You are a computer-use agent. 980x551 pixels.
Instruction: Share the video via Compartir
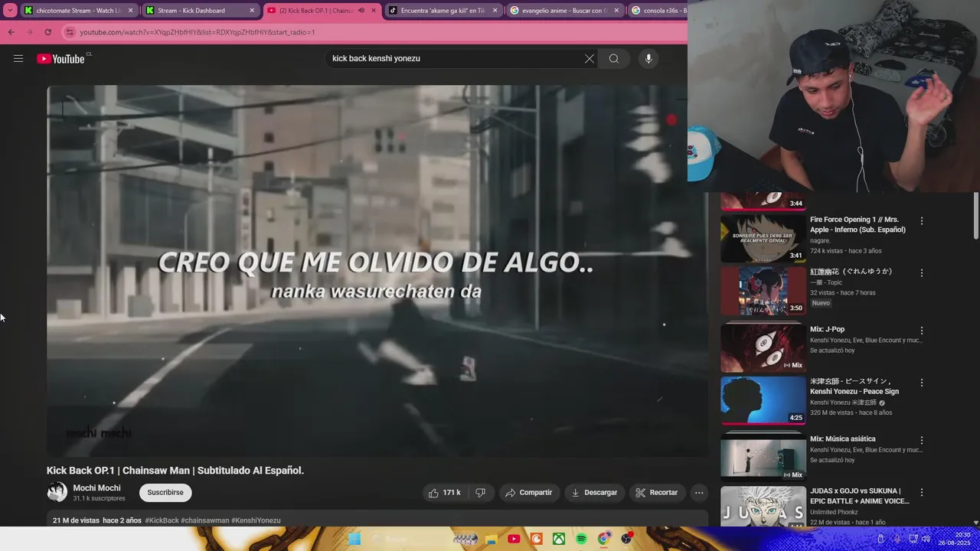point(529,493)
